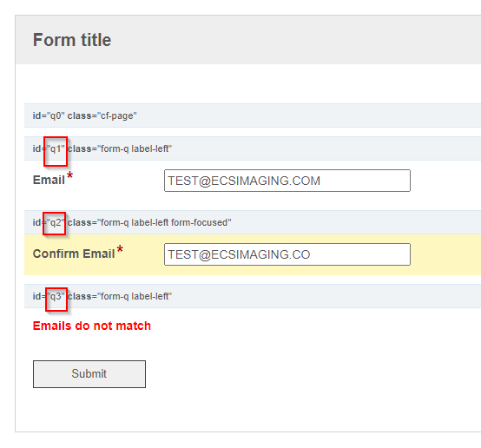Select the class="form-q label-left form-focused" text
Image resolution: width=481 pixels, height=448 pixels.
click(149, 223)
